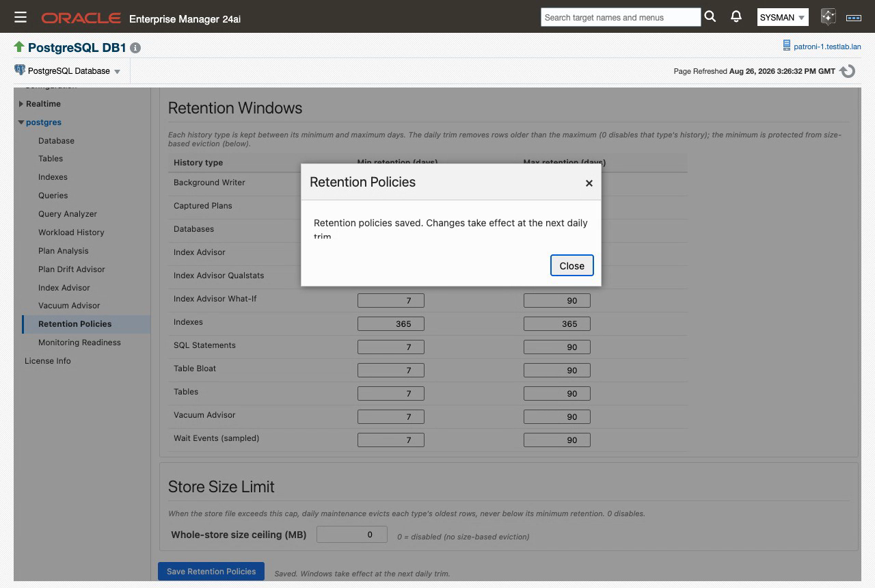This screenshot has height=588, width=875.
Task: Click the three-dot overflow icon in header
Action: pos(854,18)
